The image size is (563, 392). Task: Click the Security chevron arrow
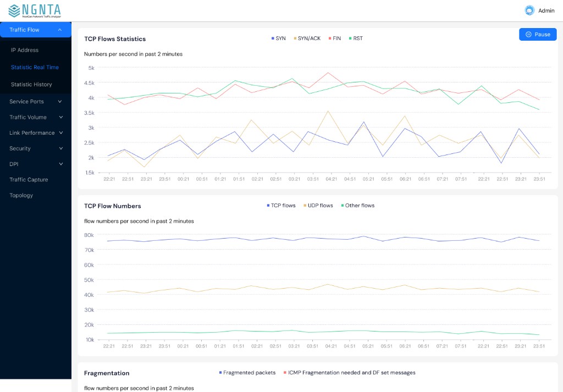click(60, 148)
